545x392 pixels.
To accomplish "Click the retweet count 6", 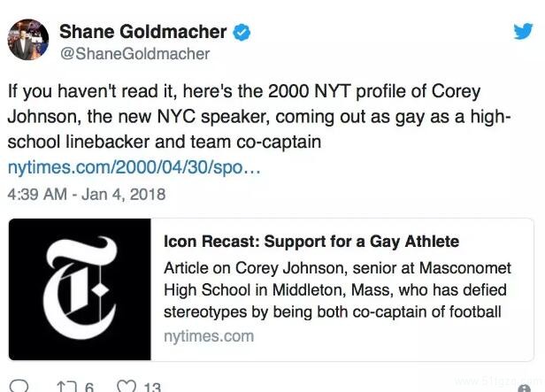I will coord(90,386).
